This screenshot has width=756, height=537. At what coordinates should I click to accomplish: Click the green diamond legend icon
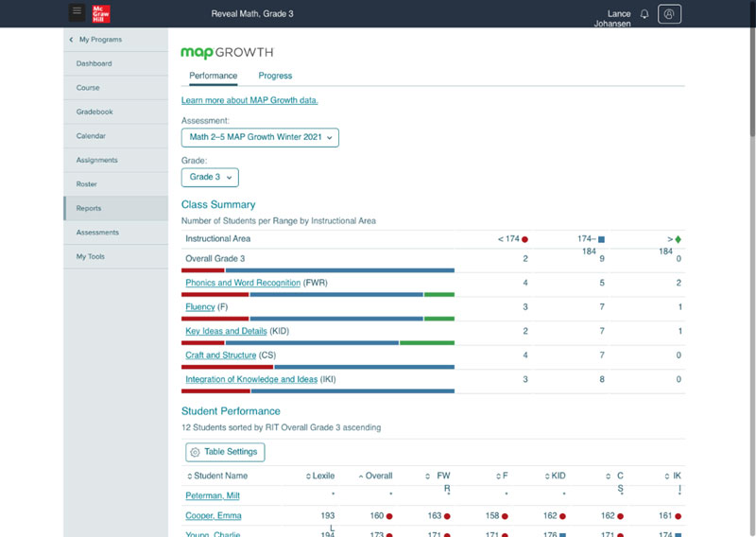(x=678, y=239)
